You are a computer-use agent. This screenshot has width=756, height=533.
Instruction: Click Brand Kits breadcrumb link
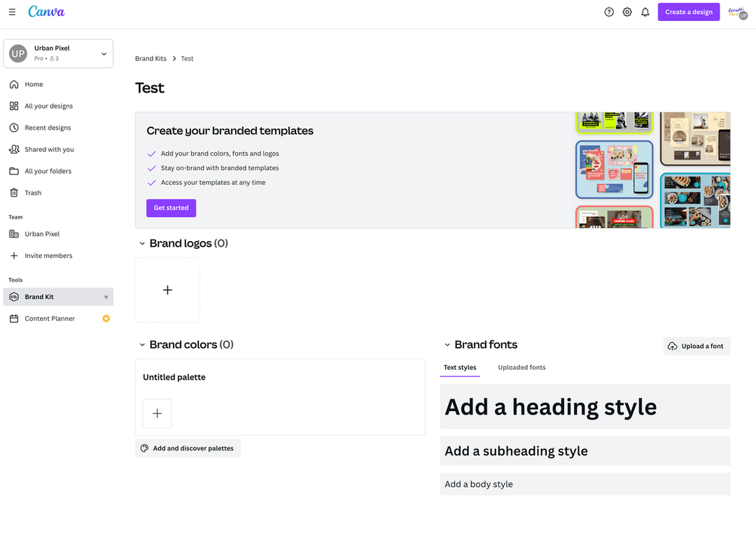click(150, 58)
